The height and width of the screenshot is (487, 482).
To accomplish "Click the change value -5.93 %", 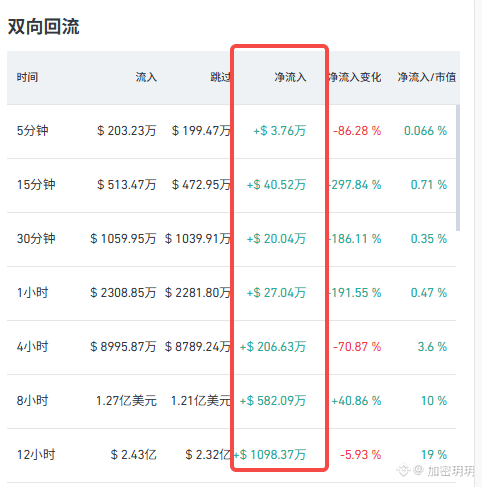I will click(x=360, y=454).
